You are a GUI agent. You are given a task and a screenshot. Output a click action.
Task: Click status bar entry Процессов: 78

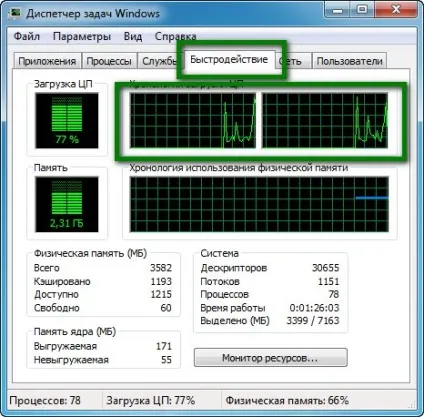coord(45,400)
